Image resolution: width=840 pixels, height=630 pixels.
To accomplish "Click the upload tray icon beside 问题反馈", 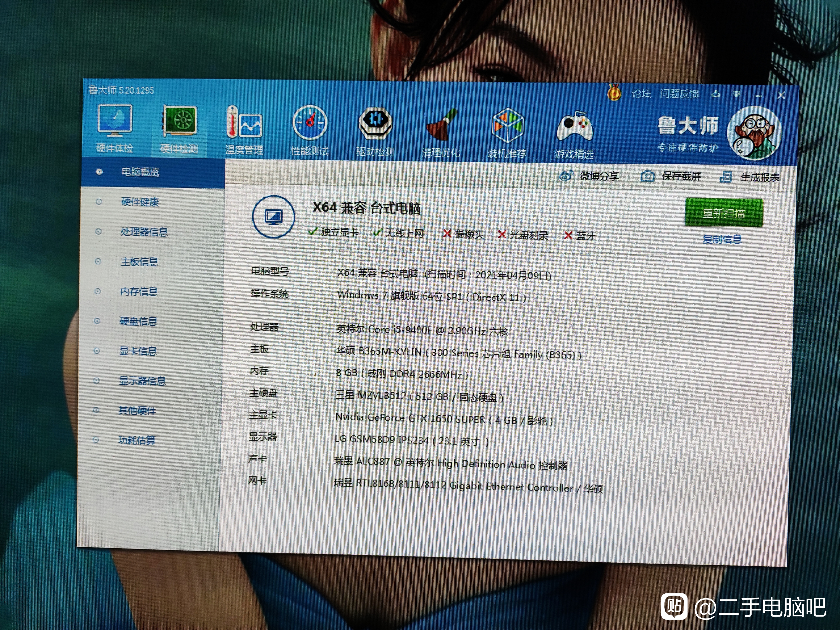I will [x=715, y=94].
